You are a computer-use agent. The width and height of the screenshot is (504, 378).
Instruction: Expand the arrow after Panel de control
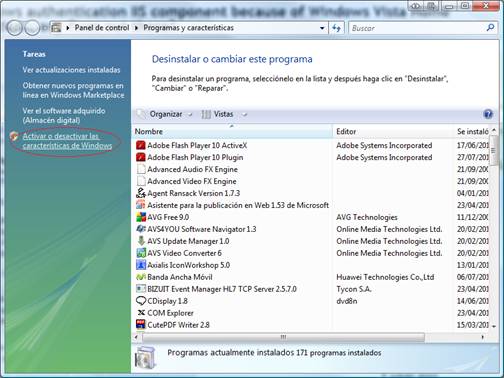click(136, 28)
